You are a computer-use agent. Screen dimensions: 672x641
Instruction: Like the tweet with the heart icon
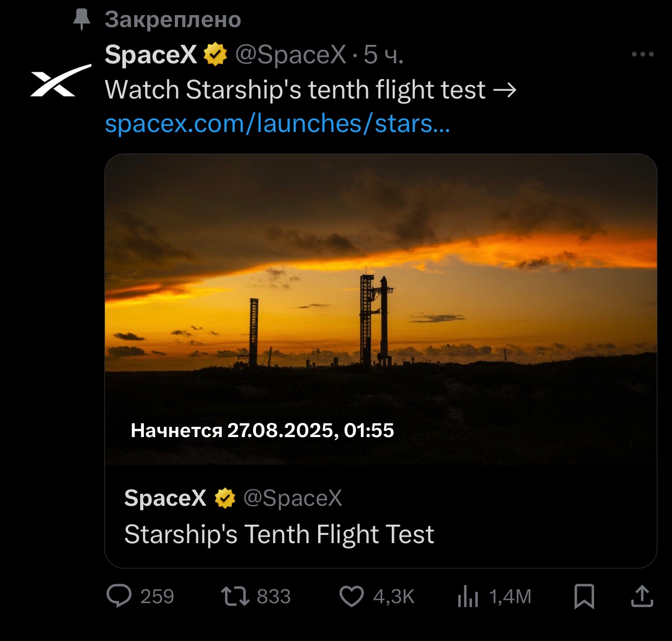click(352, 596)
